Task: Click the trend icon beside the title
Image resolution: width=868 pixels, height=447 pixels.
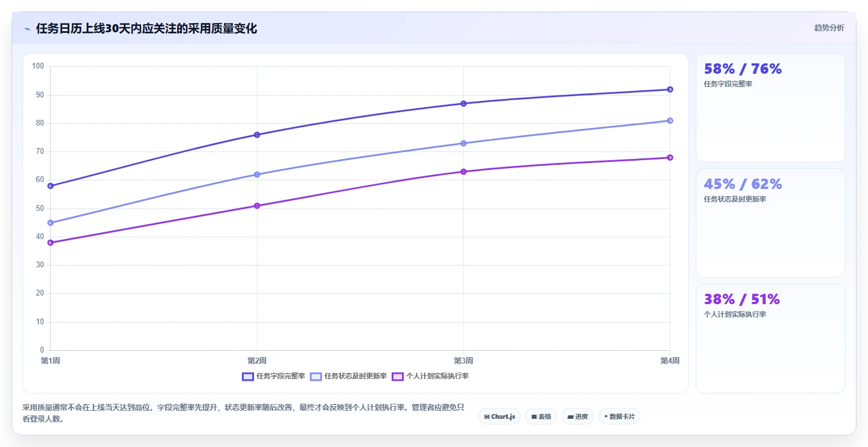Action: click(x=28, y=29)
